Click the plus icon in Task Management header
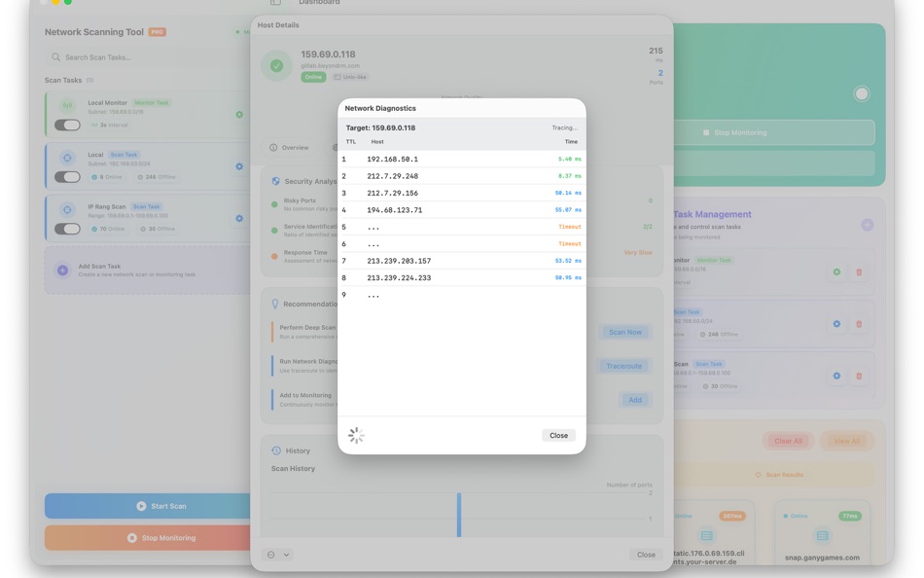 (867, 225)
